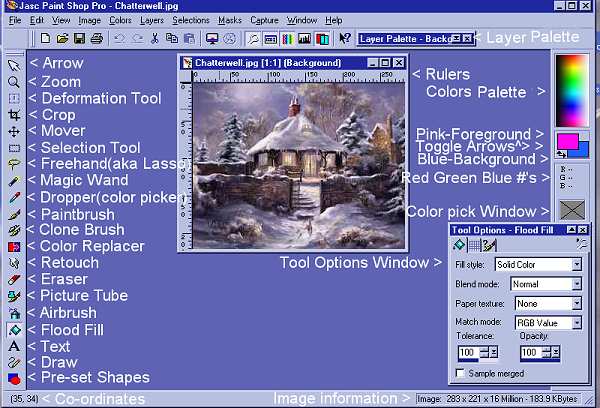
Task: Pick a color from the rainbow color palette
Action: tap(572, 91)
